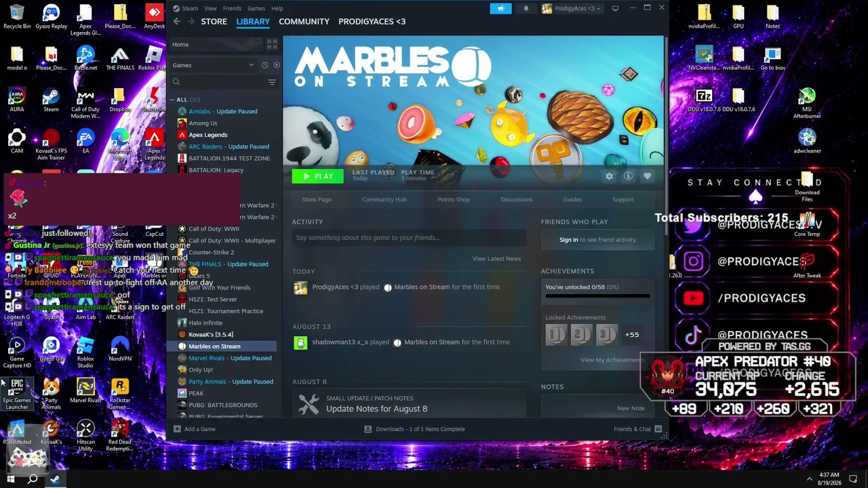This screenshot has width=868, height=488.
Task: Click Sign in for friend activity
Action: click(x=569, y=240)
